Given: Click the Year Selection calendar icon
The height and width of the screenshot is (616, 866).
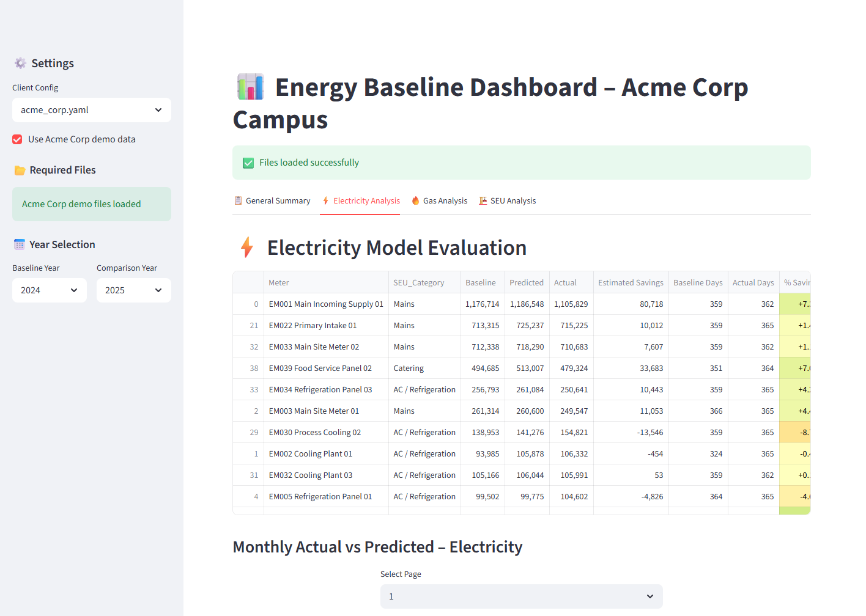Looking at the screenshot, I should tap(20, 244).
